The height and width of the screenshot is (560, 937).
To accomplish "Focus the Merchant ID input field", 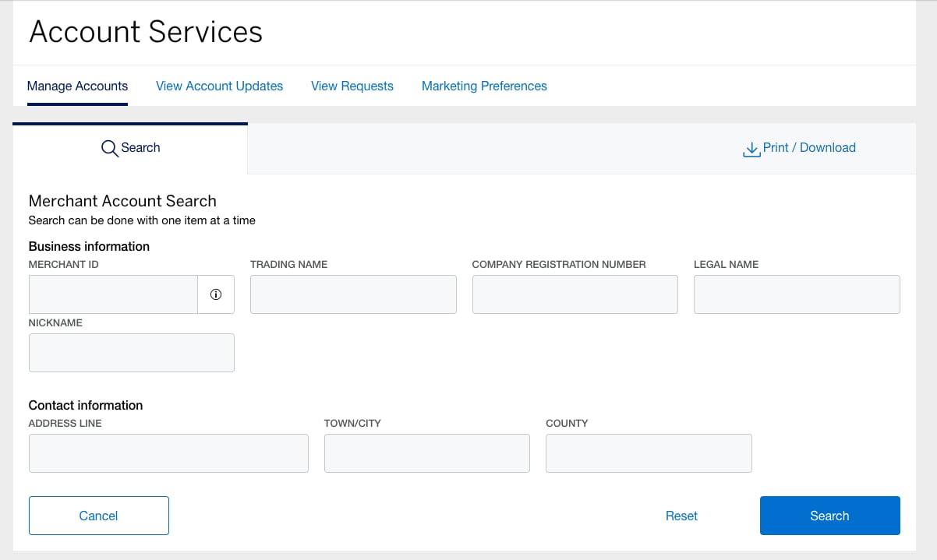I will tap(113, 294).
